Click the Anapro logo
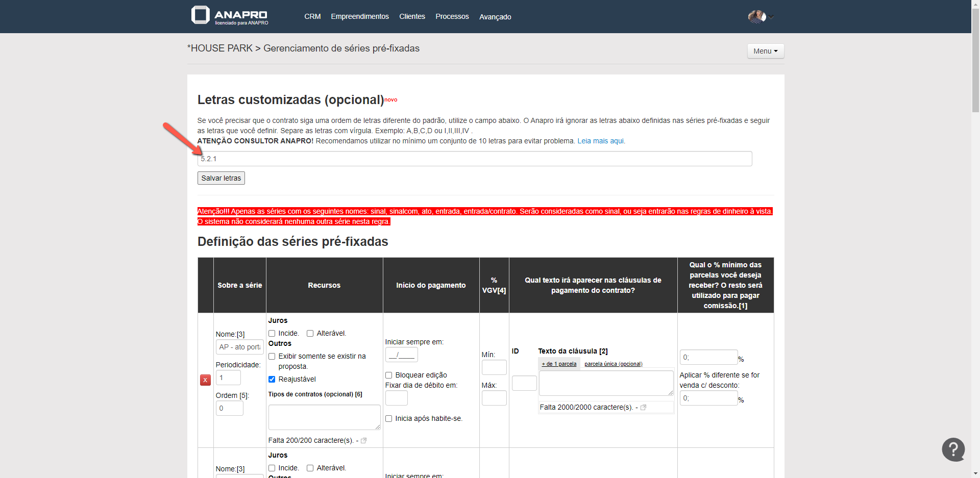 pos(230,16)
